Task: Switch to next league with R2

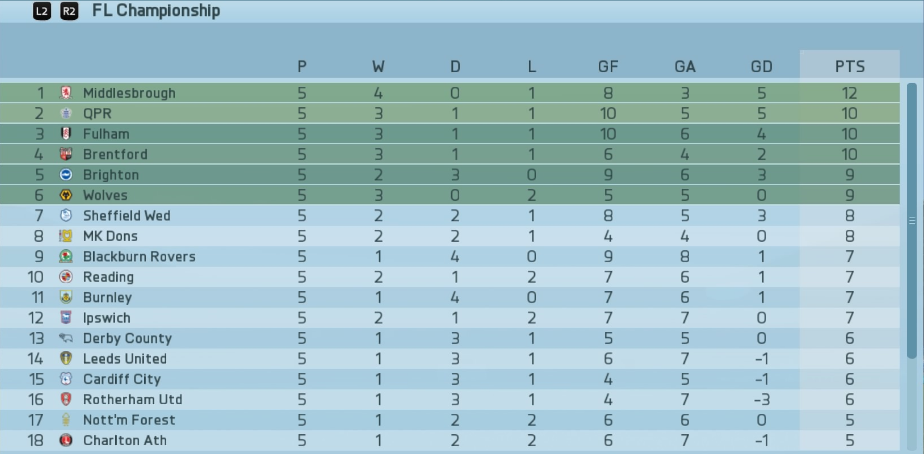Action: click(69, 11)
